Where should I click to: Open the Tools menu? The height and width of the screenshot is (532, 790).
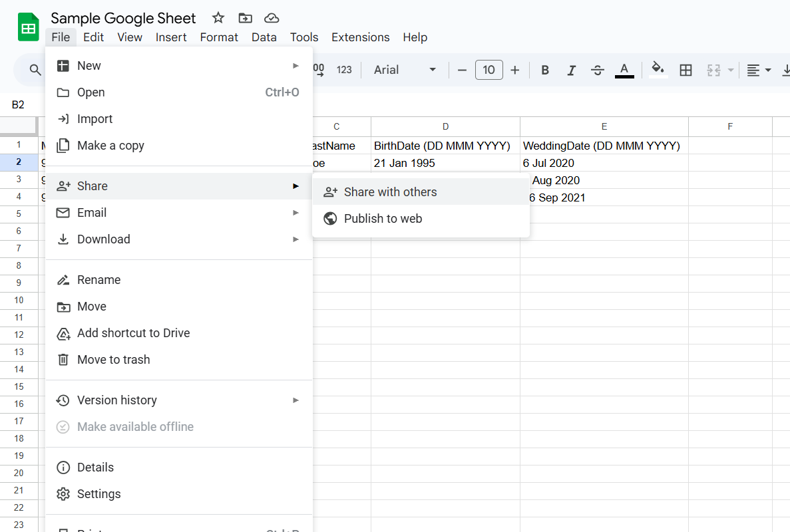[303, 37]
